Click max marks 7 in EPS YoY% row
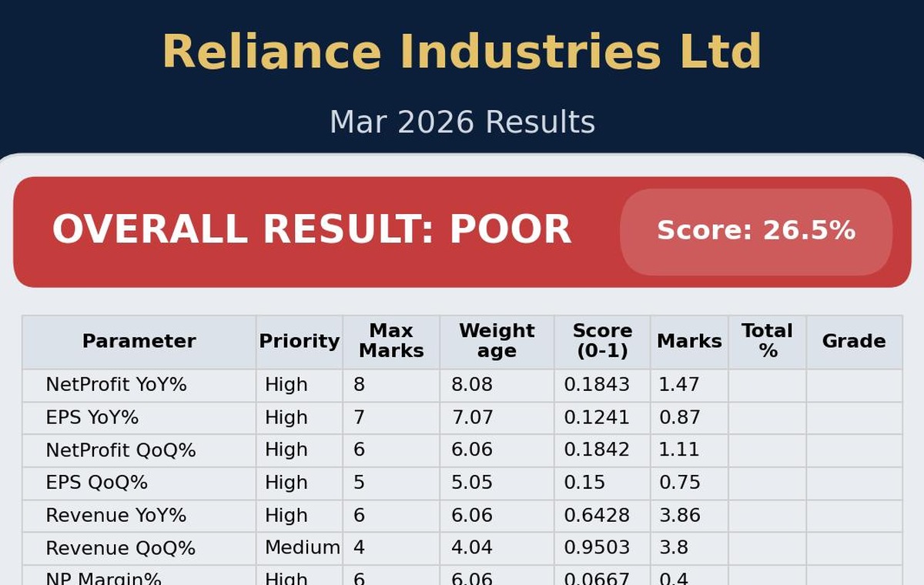Screen dimensions: 924x585 click(x=359, y=418)
